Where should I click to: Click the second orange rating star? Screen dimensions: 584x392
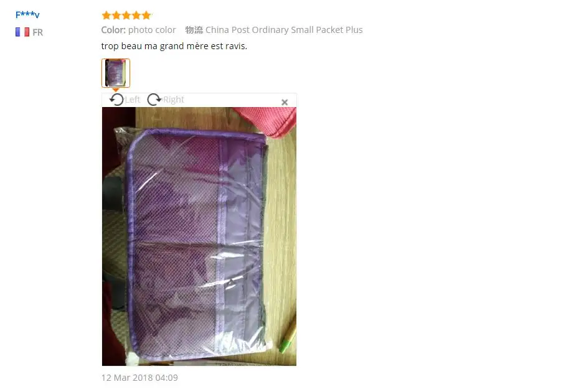pyautogui.click(x=116, y=16)
